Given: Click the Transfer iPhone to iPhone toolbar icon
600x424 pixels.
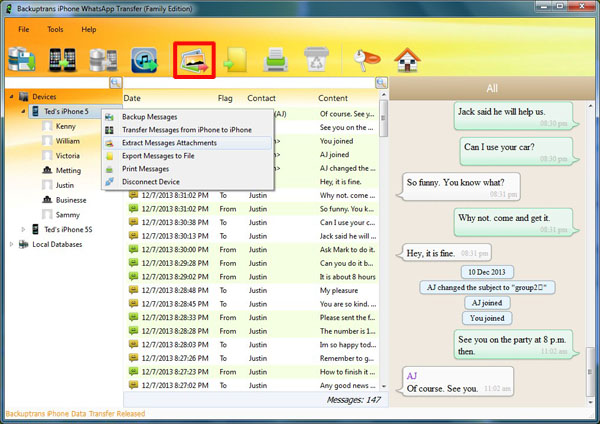Looking at the screenshot, I should click(63, 60).
